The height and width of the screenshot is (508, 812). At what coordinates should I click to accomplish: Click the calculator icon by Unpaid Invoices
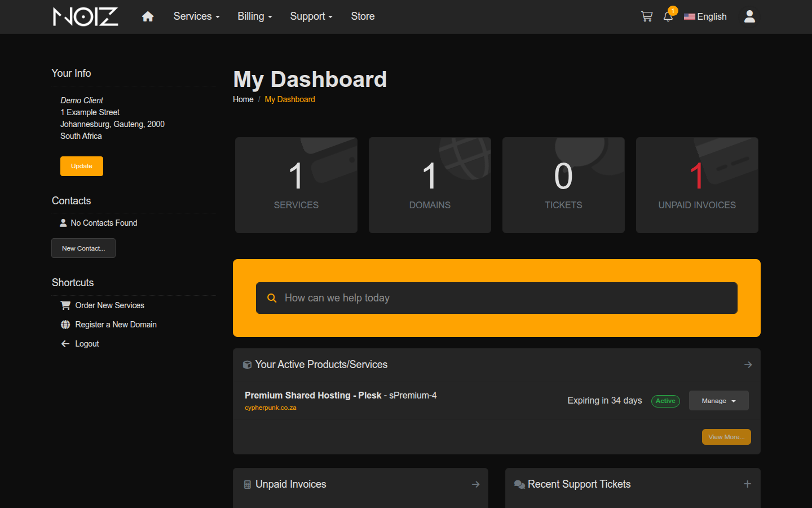[x=248, y=484]
